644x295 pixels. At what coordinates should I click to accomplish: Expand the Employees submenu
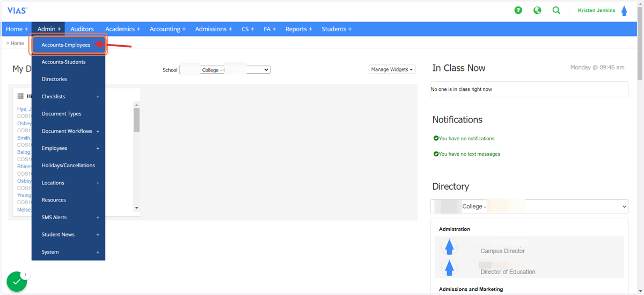69,148
